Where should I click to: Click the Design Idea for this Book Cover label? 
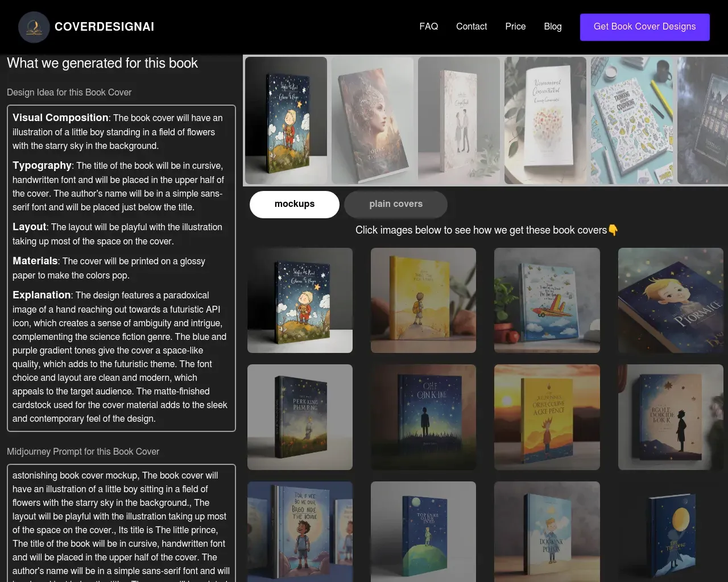[x=69, y=92]
